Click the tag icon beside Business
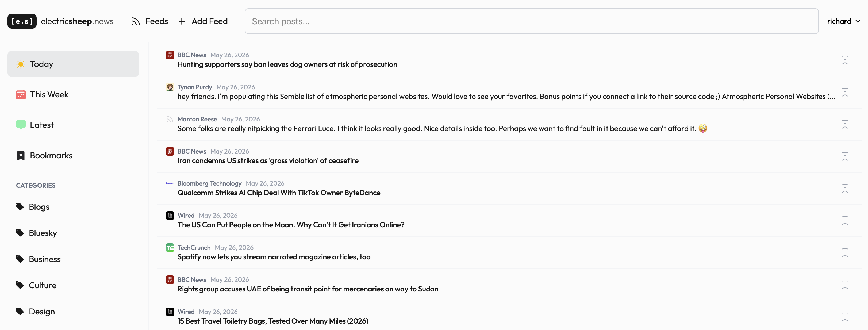This screenshot has height=330, width=868. [x=20, y=259]
